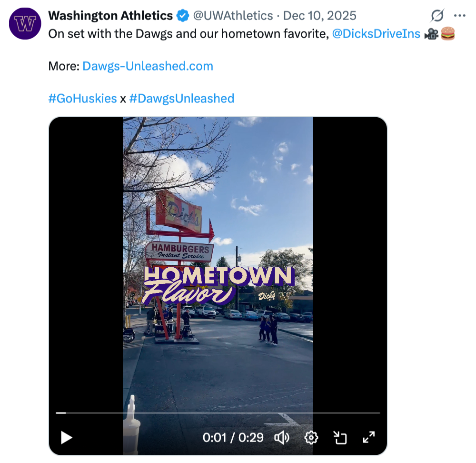Image resolution: width=476 pixels, height=463 pixels.
Task: Open the three-dot more options menu
Action: [460, 16]
